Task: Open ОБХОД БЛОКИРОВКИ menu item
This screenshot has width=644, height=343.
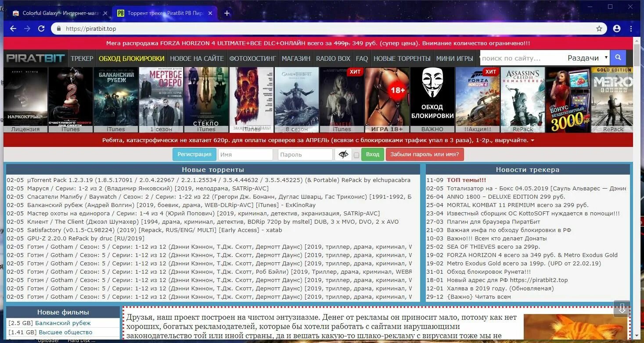Action: [x=132, y=58]
